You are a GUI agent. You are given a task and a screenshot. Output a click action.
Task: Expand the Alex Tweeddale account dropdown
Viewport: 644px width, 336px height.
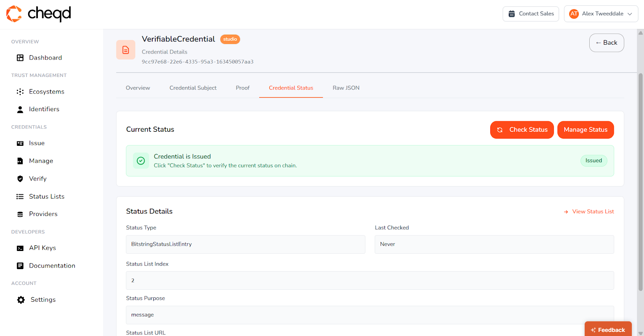(x=601, y=14)
